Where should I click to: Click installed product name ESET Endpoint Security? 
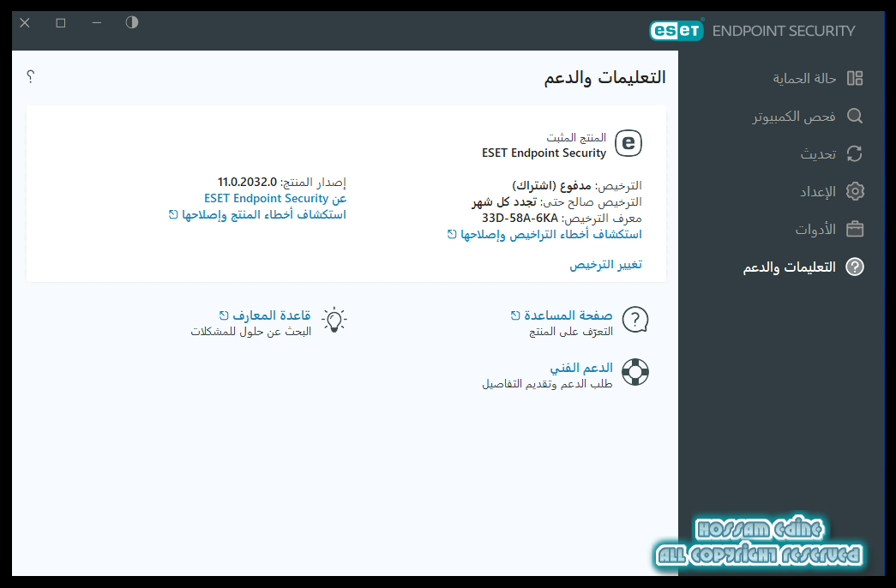pyautogui.click(x=544, y=153)
